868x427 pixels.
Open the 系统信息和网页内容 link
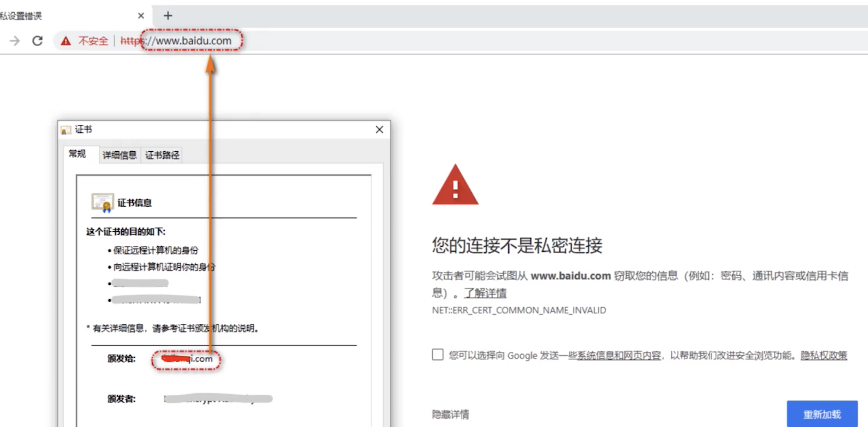(x=619, y=355)
